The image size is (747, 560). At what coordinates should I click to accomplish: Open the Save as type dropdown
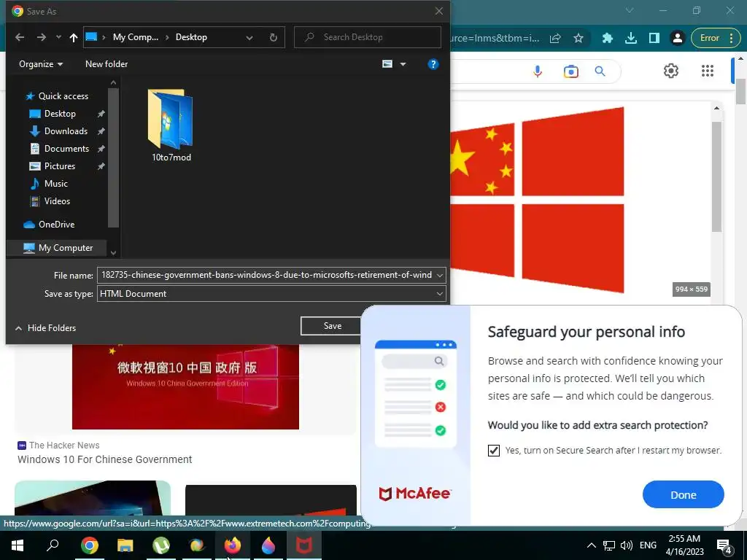[x=271, y=293]
